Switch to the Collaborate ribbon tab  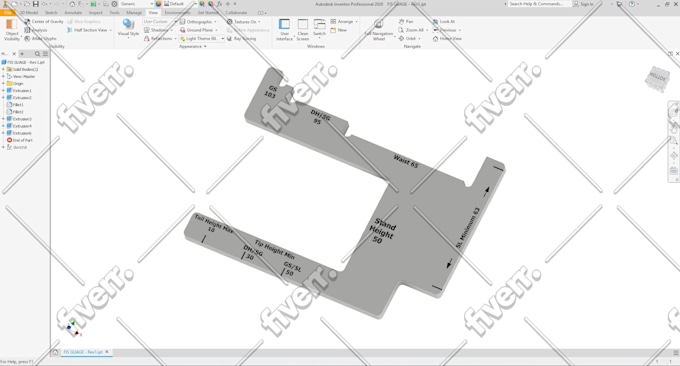236,13
